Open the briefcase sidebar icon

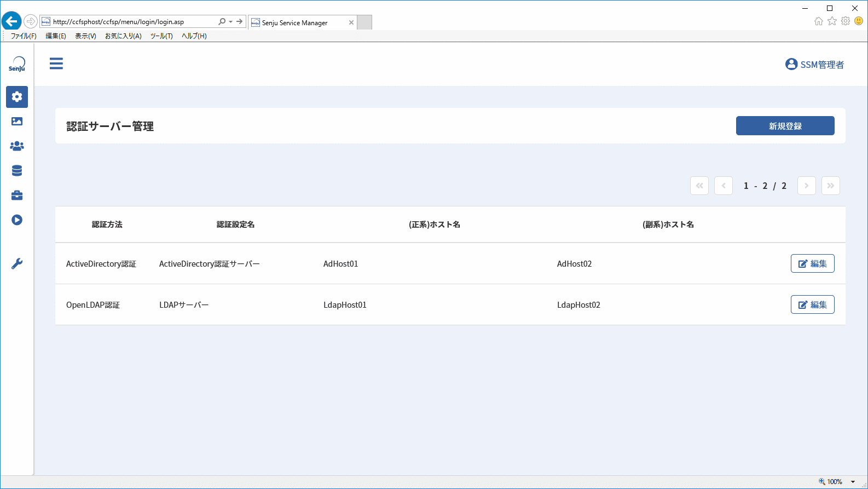[x=17, y=195]
